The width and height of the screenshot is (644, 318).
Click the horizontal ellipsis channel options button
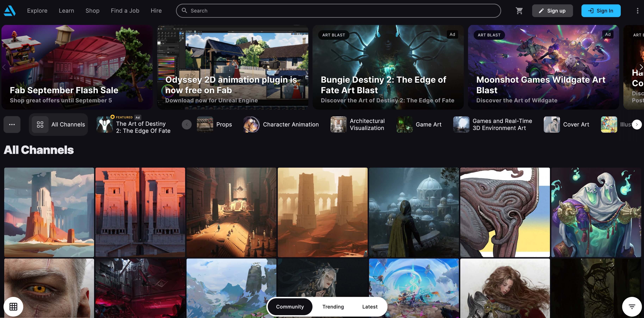point(12,124)
